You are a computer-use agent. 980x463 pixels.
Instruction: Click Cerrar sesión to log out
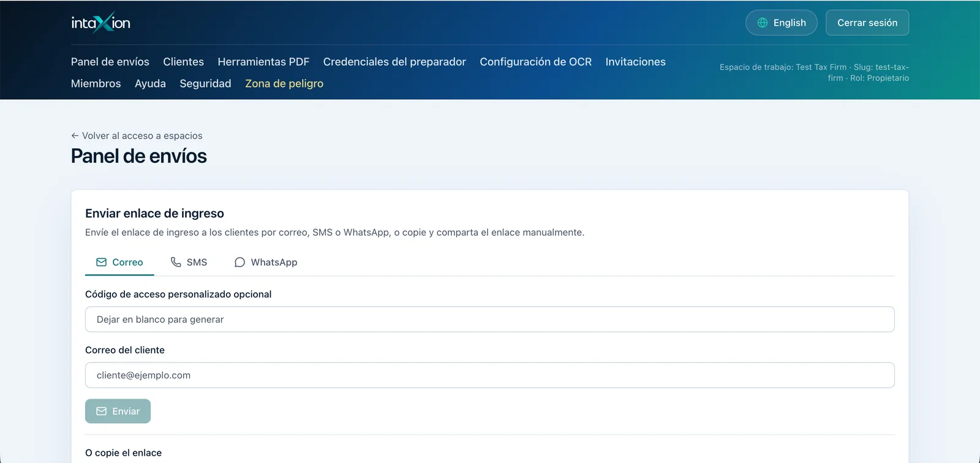(x=867, y=23)
